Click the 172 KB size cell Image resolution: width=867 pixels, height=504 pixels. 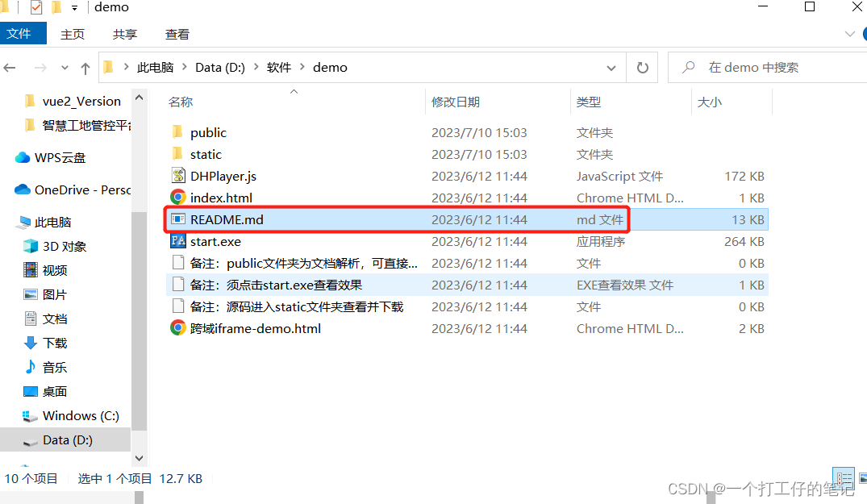point(744,177)
